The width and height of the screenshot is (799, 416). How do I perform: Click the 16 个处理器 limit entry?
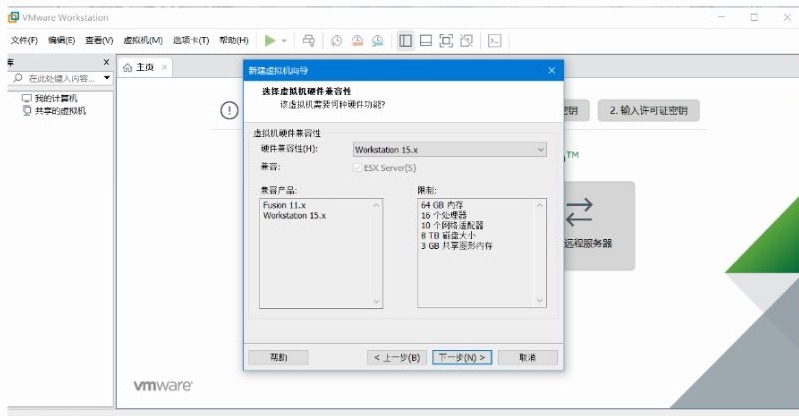(443, 215)
